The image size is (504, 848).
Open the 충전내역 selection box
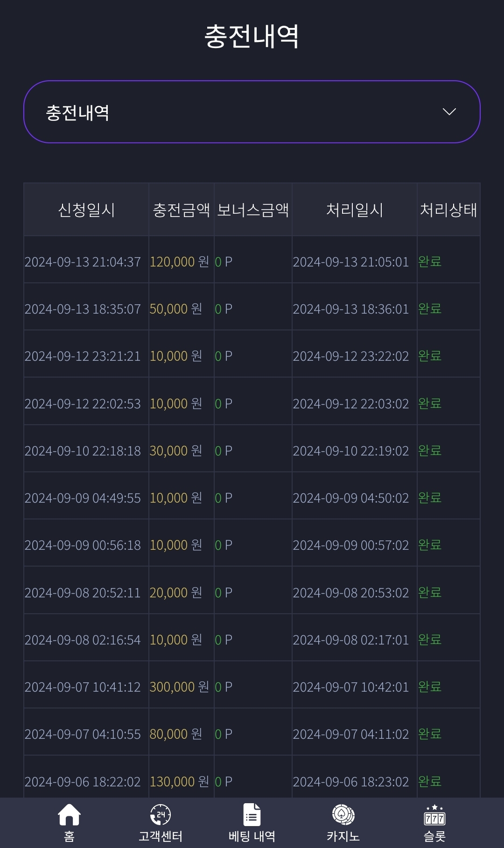click(252, 112)
